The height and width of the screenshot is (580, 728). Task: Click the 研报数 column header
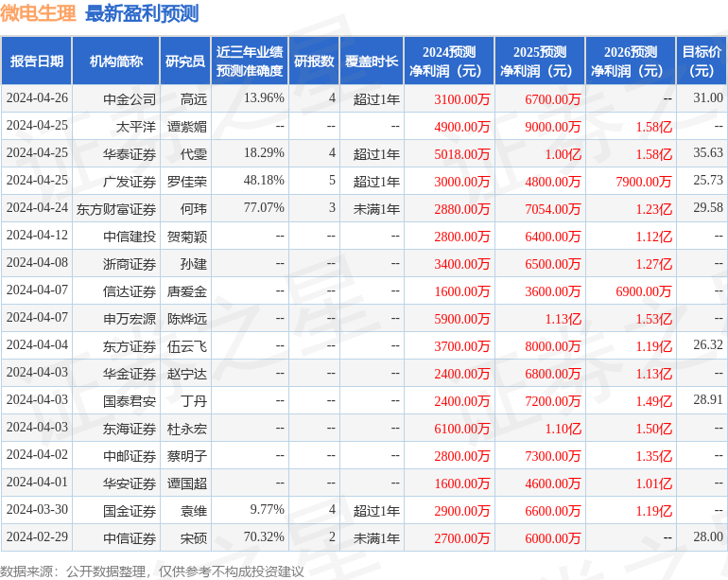point(314,61)
